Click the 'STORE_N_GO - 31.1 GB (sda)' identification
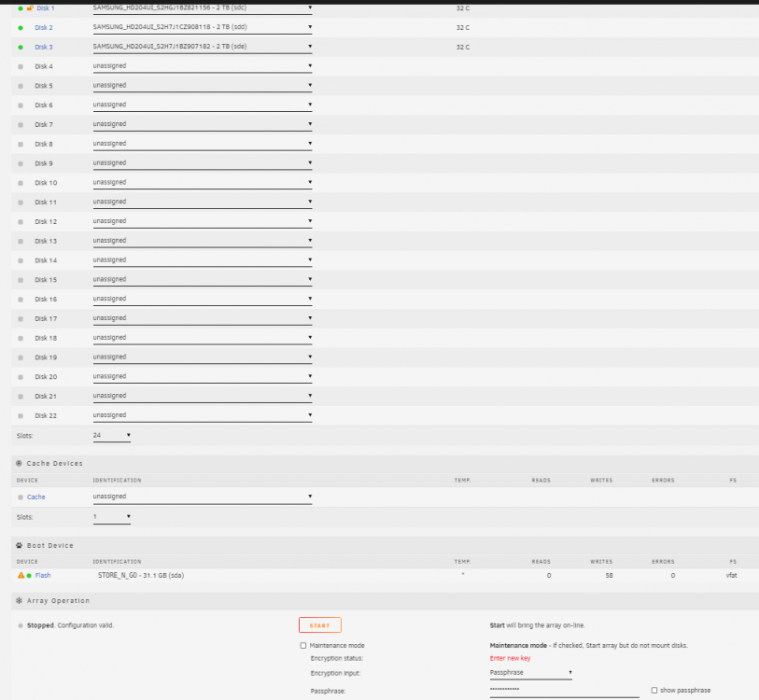759x700 pixels. [x=141, y=576]
